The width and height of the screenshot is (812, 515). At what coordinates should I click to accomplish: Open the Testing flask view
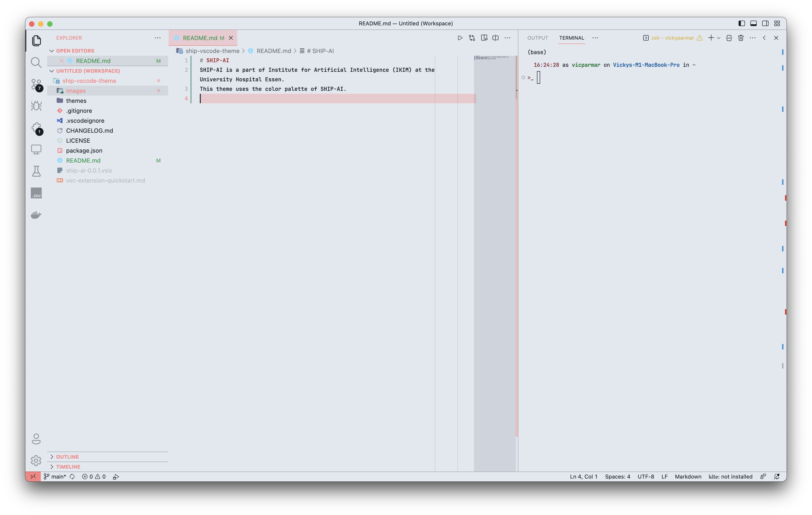coord(36,171)
